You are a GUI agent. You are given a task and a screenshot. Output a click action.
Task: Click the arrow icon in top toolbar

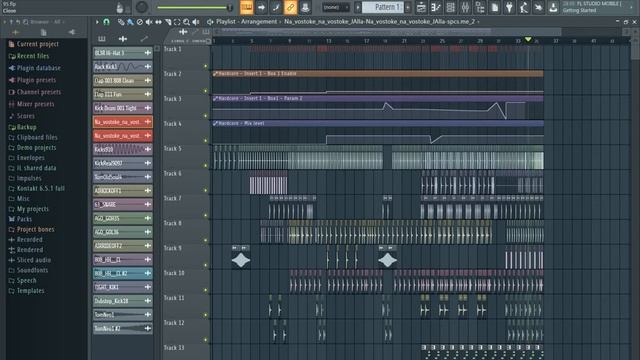click(x=261, y=7)
